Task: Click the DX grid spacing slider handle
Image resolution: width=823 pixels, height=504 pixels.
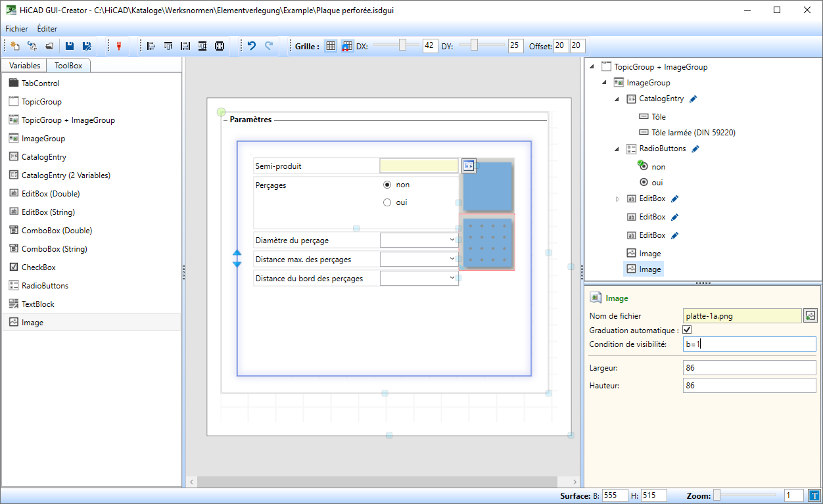Action: click(403, 45)
